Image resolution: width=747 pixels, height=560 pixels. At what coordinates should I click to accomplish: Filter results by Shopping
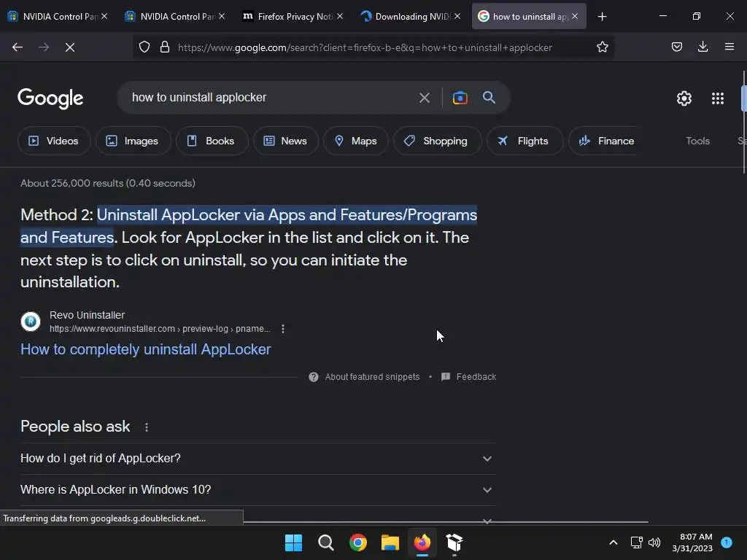pyautogui.click(x=437, y=141)
